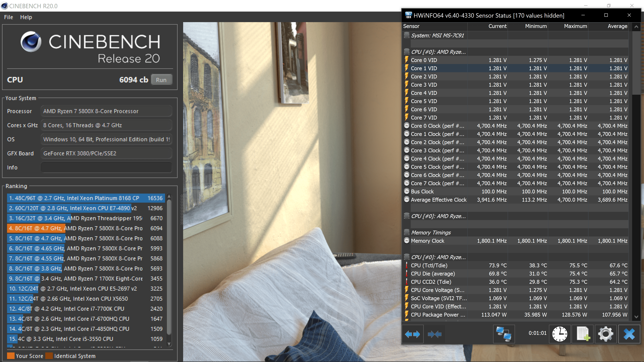The width and height of the screenshot is (644, 362).
Task: Start logging with the document plus icon
Action: (x=582, y=334)
